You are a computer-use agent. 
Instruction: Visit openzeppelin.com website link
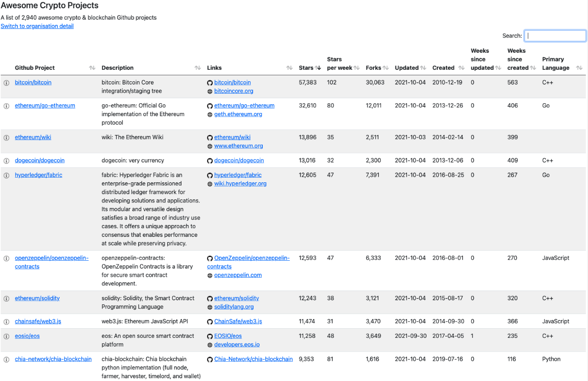[238, 275]
